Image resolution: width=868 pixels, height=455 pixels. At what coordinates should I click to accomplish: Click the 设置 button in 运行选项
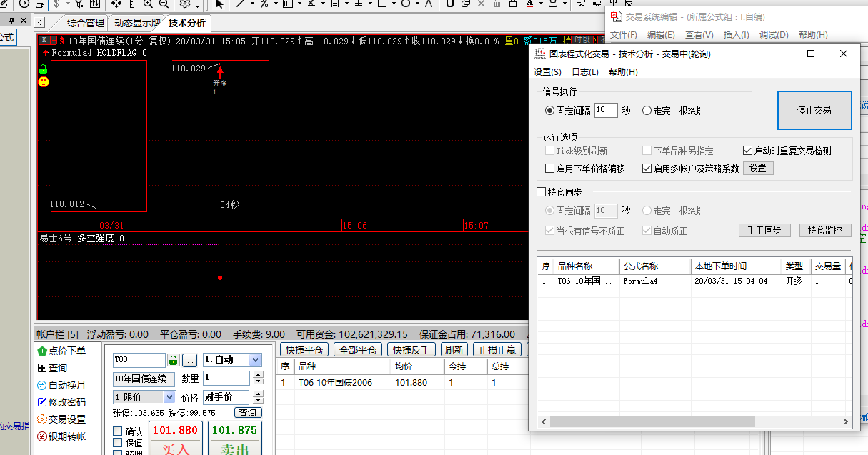point(758,169)
